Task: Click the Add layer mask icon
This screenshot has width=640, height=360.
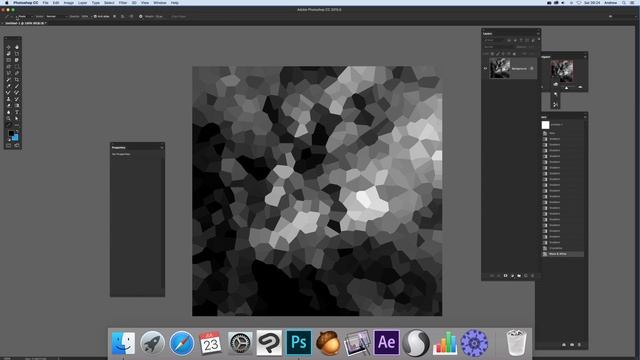Action: tap(505, 276)
